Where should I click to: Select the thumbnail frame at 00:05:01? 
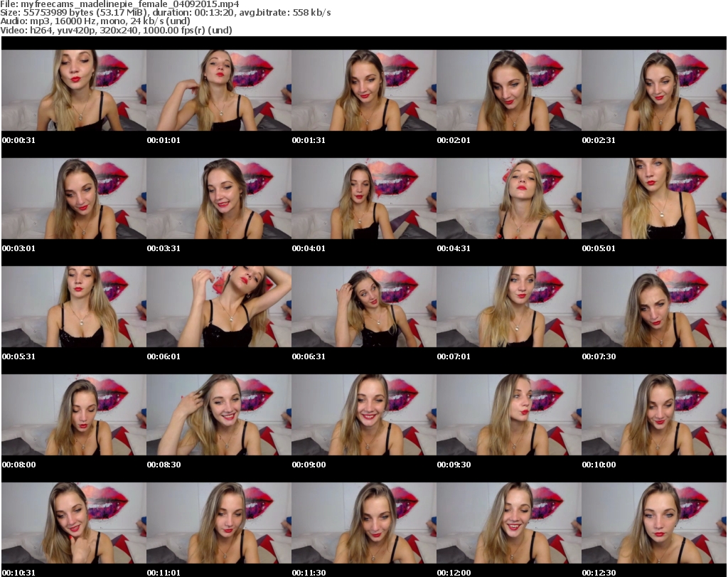pos(654,198)
